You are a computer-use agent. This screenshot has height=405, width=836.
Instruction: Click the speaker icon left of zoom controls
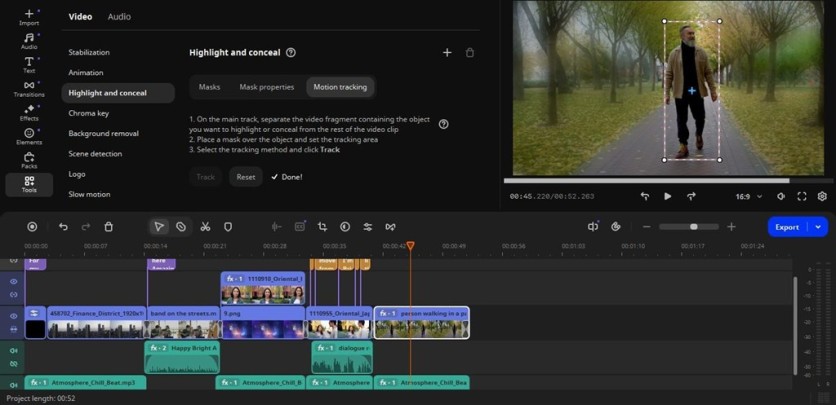pos(593,227)
